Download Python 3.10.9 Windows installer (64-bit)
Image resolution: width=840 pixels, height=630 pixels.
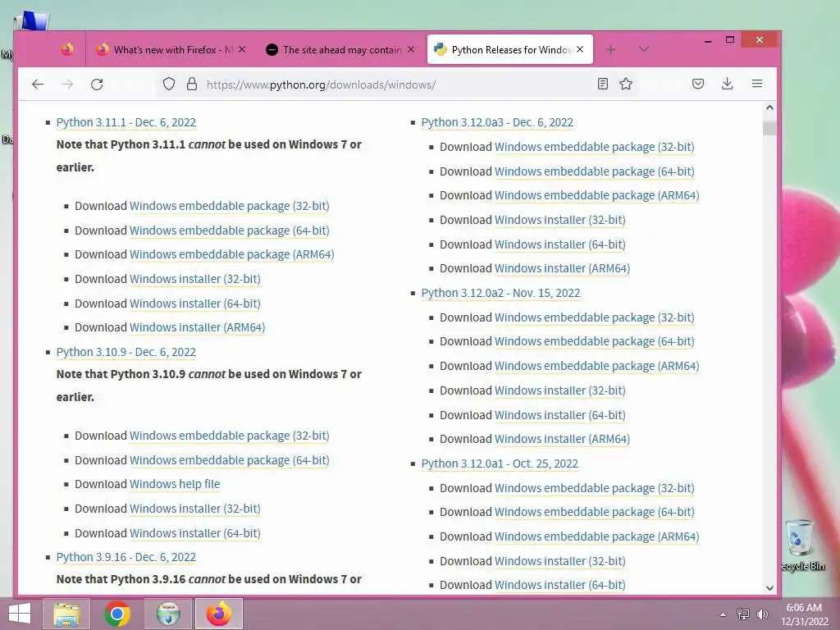tap(195, 533)
